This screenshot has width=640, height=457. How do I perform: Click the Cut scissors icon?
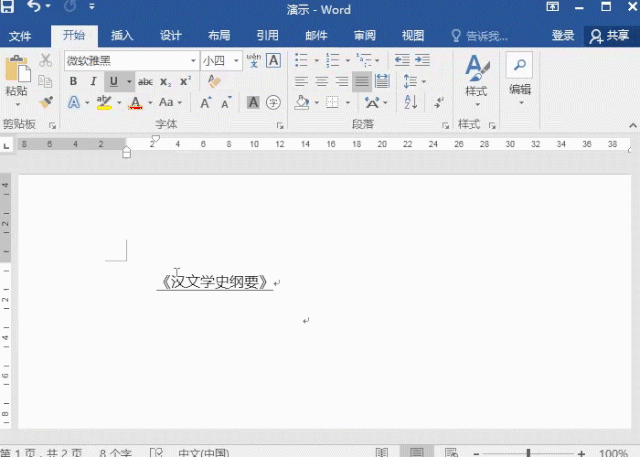[x=46, y=61]
